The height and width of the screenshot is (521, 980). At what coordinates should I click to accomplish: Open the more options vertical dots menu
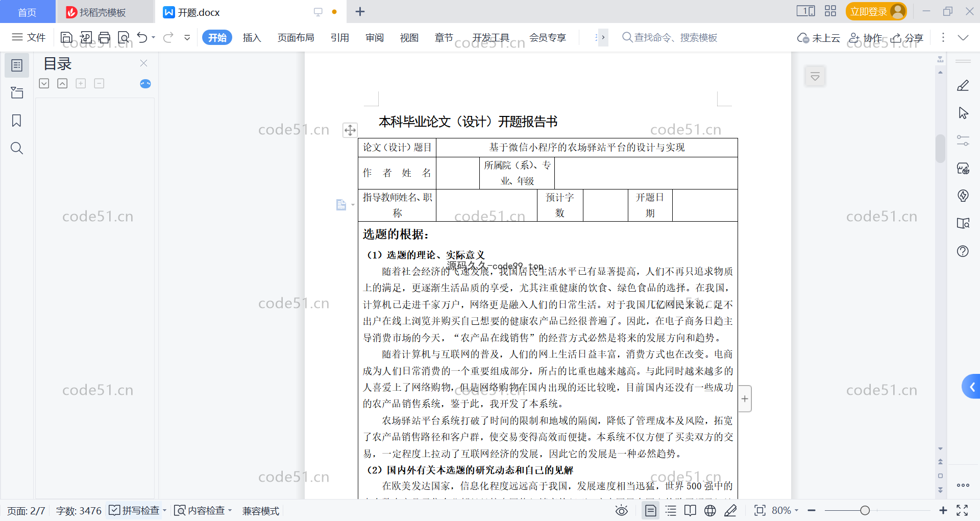(943, 37)
